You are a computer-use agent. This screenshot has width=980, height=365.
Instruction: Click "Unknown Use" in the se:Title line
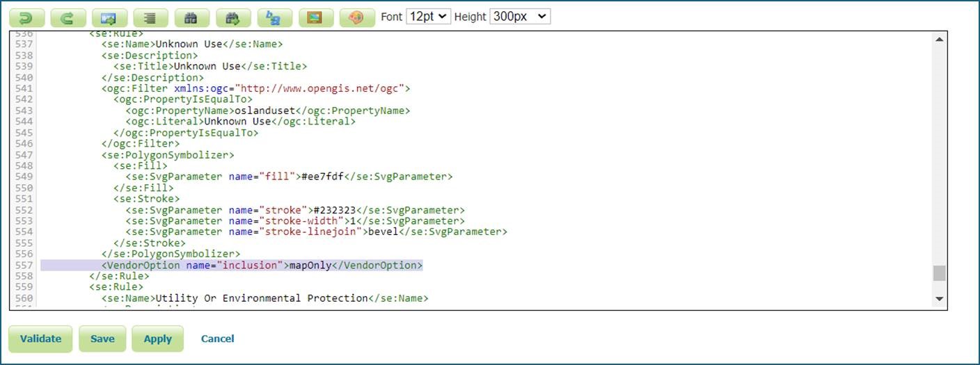(207, 66)
